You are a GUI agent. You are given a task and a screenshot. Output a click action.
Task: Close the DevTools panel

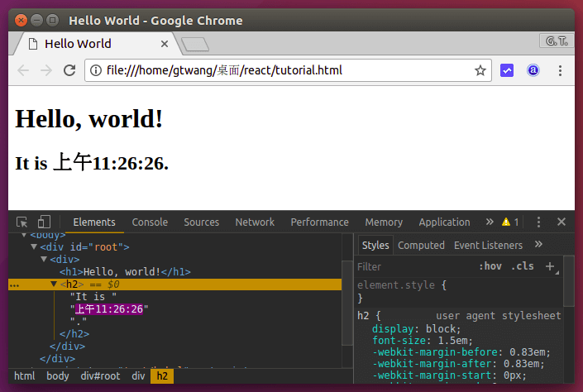coord(561,222)
